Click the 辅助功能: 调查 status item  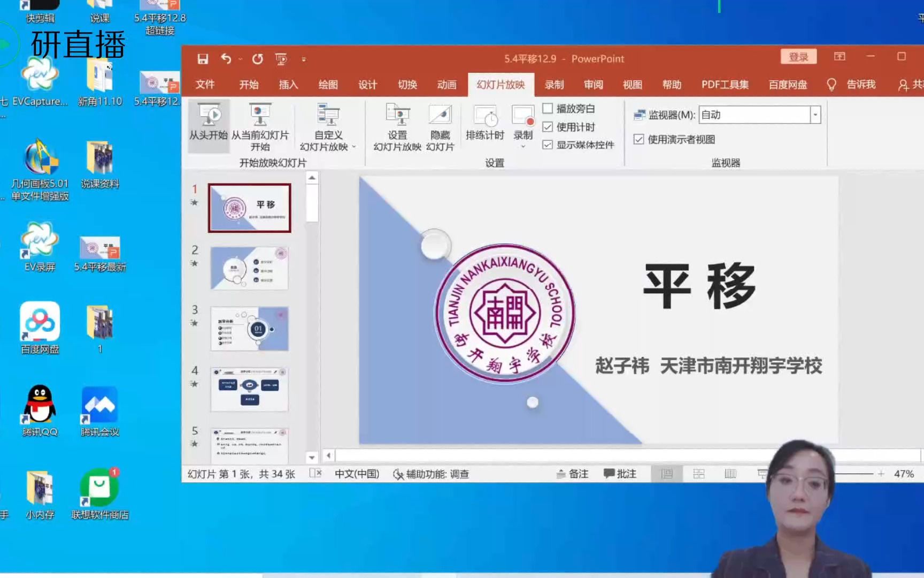pos(431,474)
